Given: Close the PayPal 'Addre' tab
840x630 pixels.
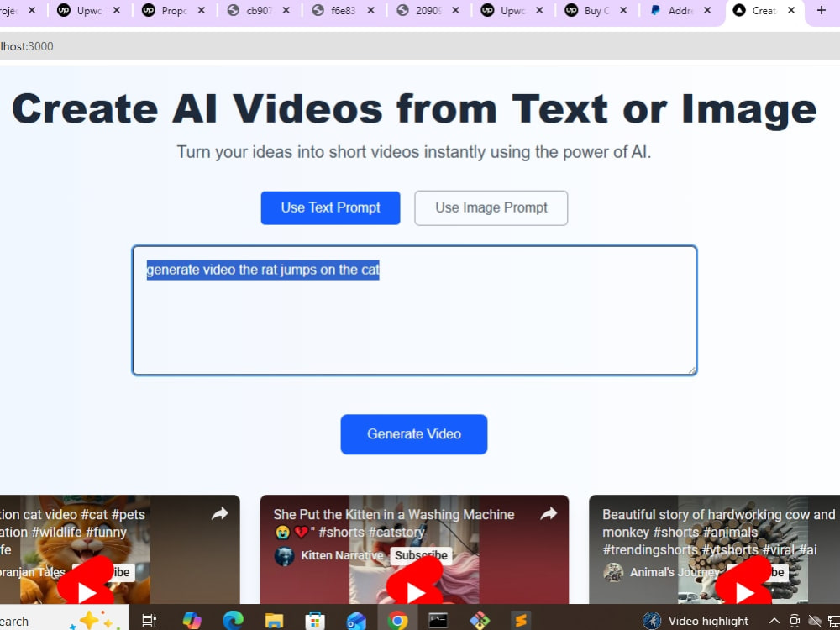Looking at the screenshot, I should tap(707, 10).
